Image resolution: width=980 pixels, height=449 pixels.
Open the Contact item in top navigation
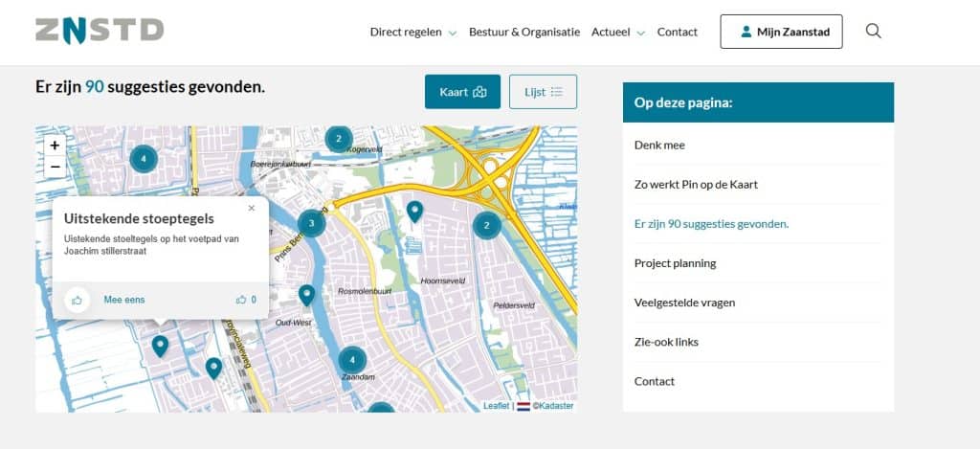coord(677,32)
